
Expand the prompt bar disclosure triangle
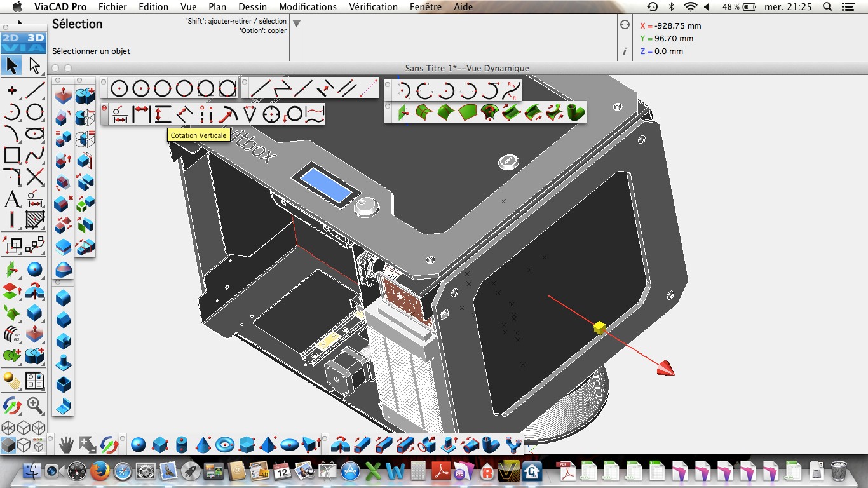[296, 24]
